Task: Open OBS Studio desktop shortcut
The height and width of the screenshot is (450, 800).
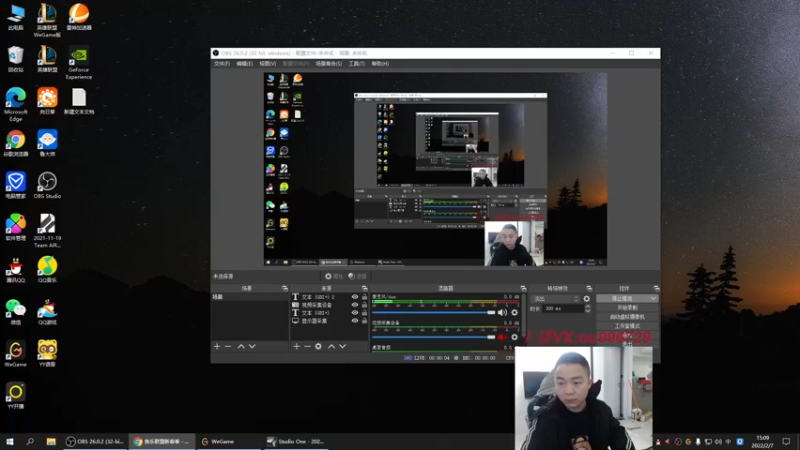Action: pos(47,185)
